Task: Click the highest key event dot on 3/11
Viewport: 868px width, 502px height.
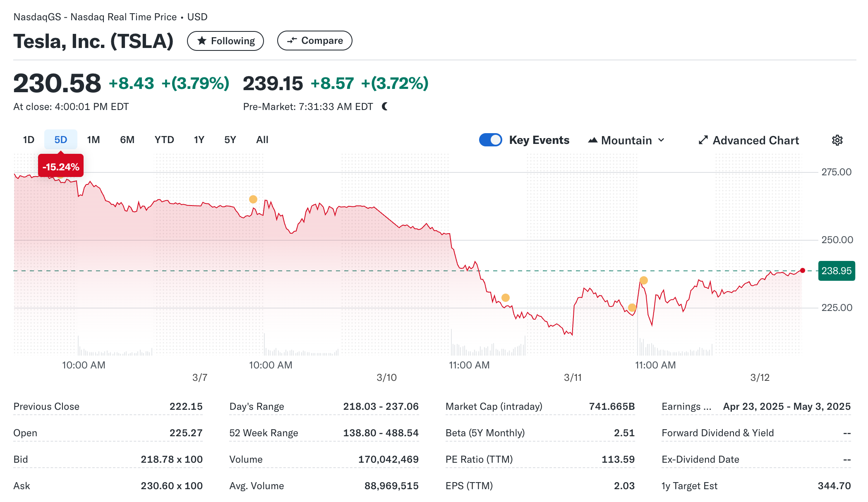Action: [x=643, y=280]
